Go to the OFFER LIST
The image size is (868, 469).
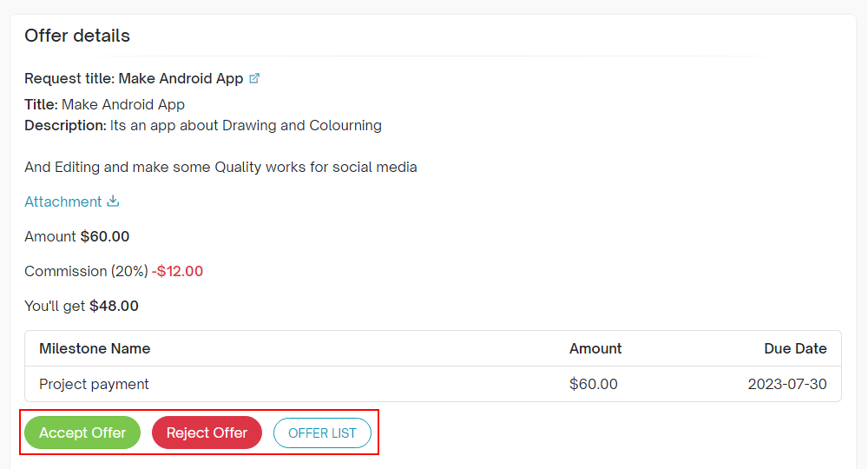coord(322,433)
